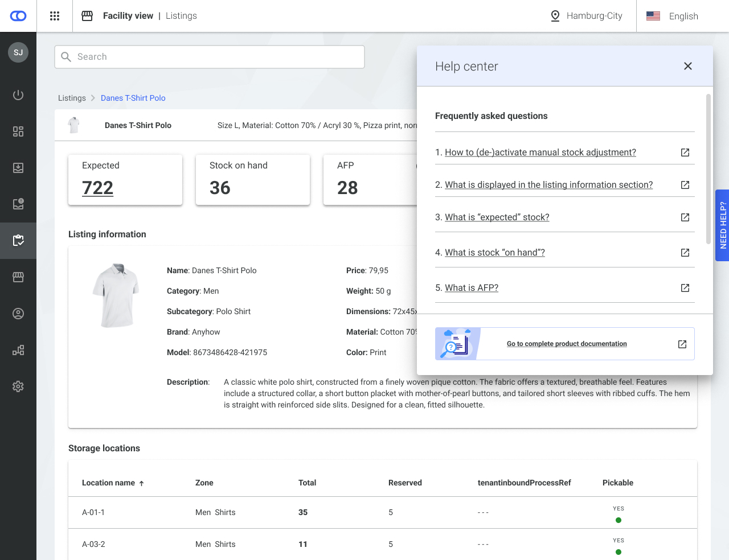Go to complete product documentation

coord(566,344)
